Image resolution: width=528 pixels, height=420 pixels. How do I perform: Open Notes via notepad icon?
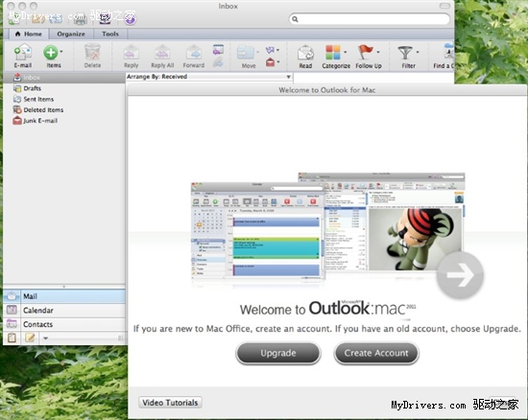tap(30, 338)
